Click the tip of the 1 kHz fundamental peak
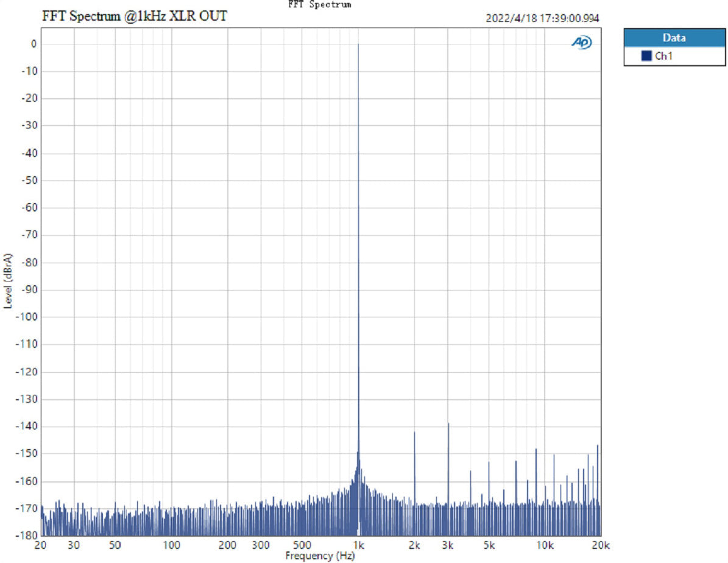The width and height of the screenshot is (728, 563). 358,44
